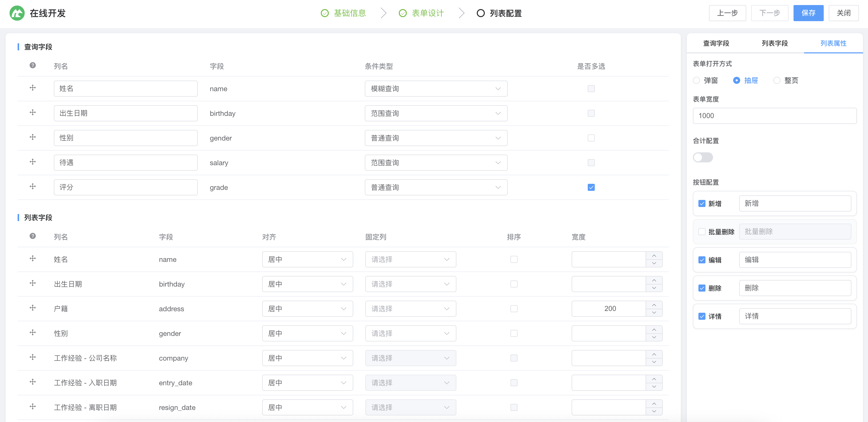Enable the 批量删除 button checkbox
Image resolution: width=868 pixels, height=422 pixels.
[702, 231]
